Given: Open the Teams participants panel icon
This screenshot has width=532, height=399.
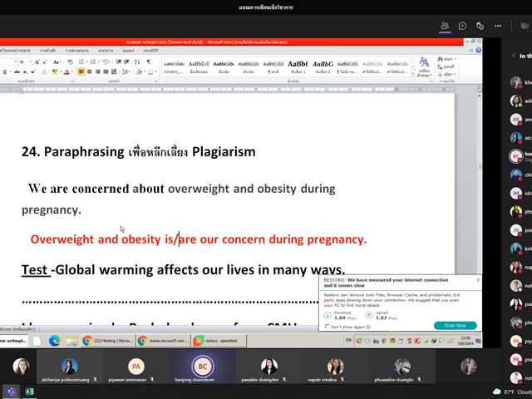Looking at the screenshot, I should 445,26.
